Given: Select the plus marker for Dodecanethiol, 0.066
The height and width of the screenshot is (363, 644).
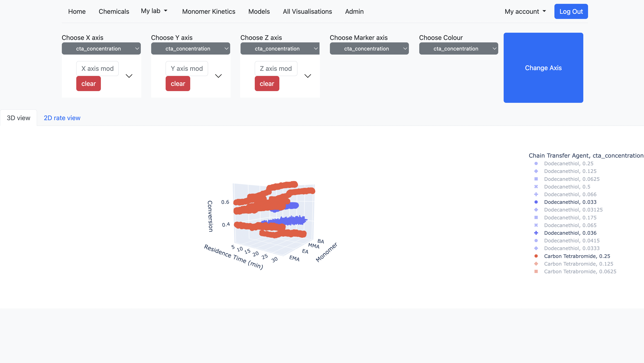Looking at the screenshot, I should pos(536,194).
